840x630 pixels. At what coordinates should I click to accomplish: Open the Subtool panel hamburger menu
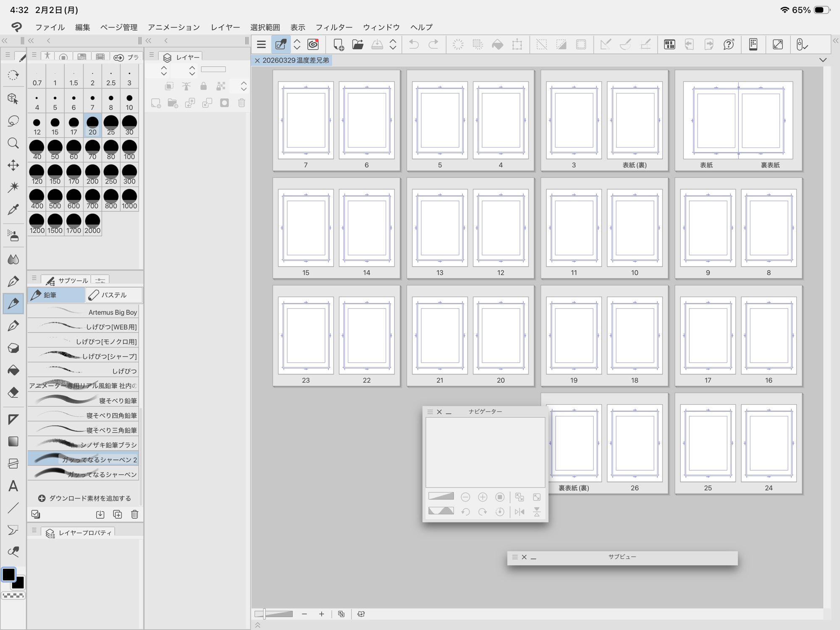click(34, 278)
